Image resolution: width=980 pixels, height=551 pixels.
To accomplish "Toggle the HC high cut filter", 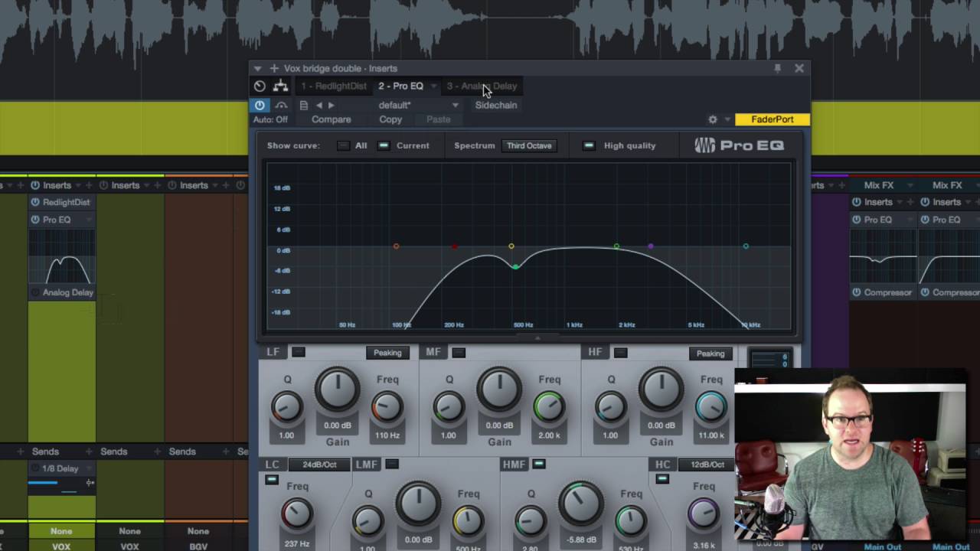I will coord(662,480).
